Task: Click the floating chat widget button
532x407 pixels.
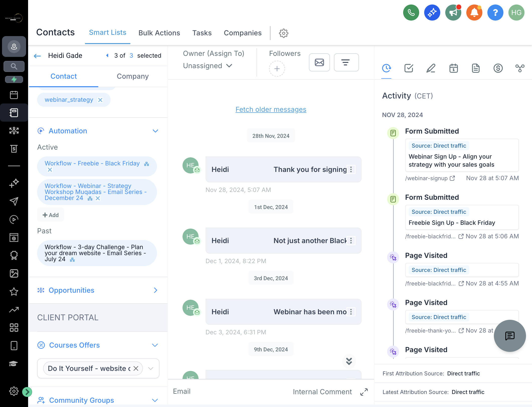Action: tap(510, 336)
